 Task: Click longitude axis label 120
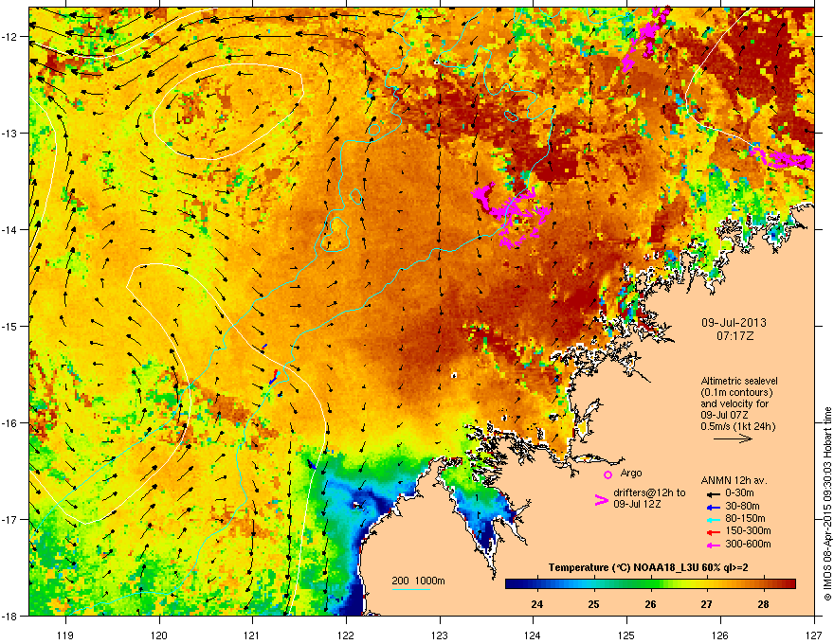coord(159,635)
